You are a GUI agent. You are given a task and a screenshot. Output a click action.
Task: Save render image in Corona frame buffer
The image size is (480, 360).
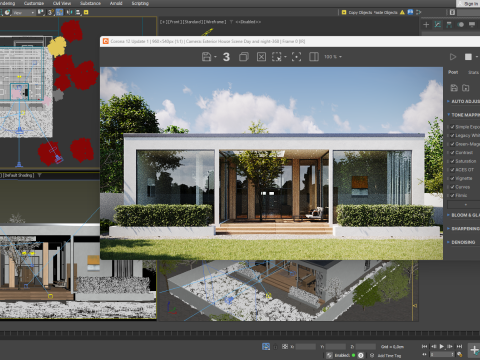click(206, 57)
